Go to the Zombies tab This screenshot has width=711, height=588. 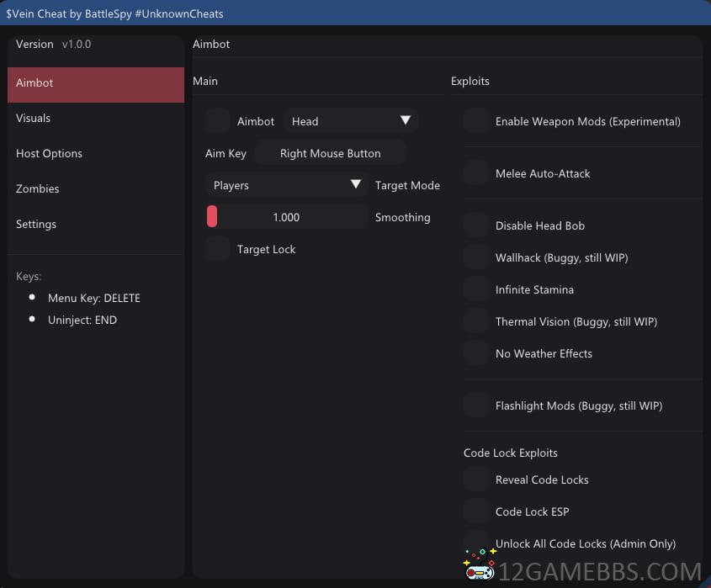tap(96, 189)
